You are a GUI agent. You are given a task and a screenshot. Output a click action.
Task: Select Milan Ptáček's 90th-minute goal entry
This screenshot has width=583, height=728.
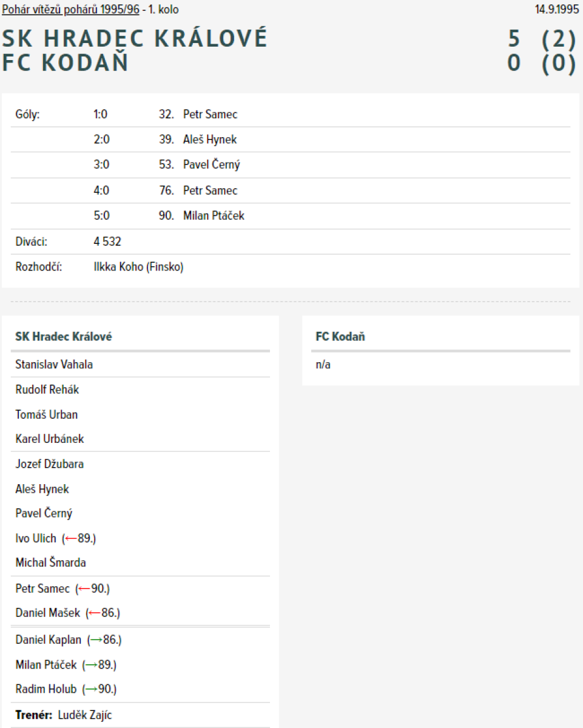(x=214, y=215)
